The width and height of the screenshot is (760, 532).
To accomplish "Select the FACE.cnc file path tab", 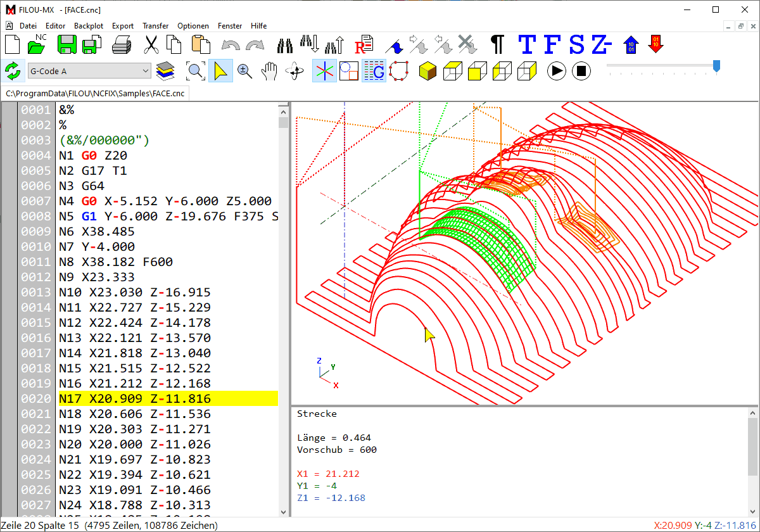I will coord(95,94).
